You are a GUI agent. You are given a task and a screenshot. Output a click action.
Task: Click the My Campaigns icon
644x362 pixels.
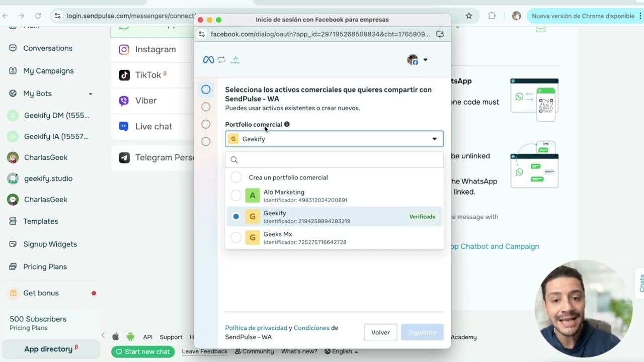pos(13,71)
